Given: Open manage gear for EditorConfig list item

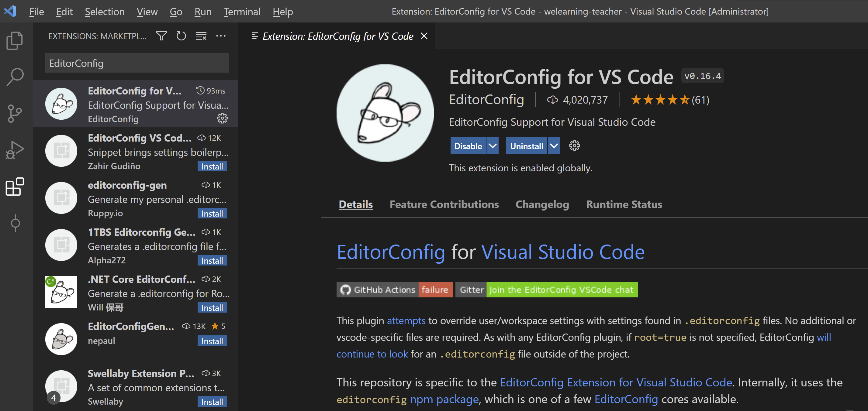Looking at the screenshot, I should click(x=222, y=118).
